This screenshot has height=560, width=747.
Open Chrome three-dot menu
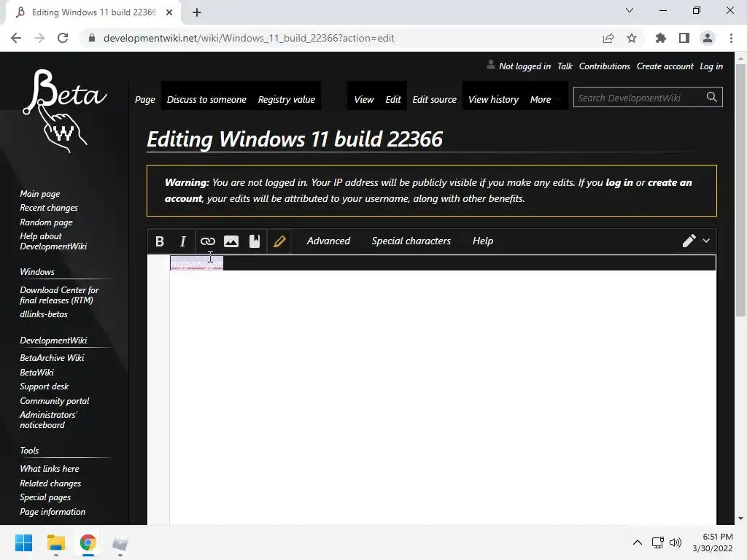[731, 38]
